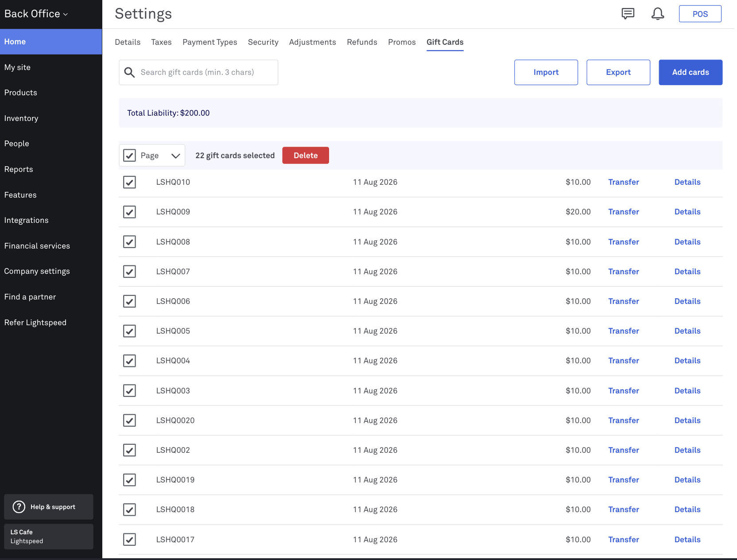Open the Security tab

pos(263,42)
